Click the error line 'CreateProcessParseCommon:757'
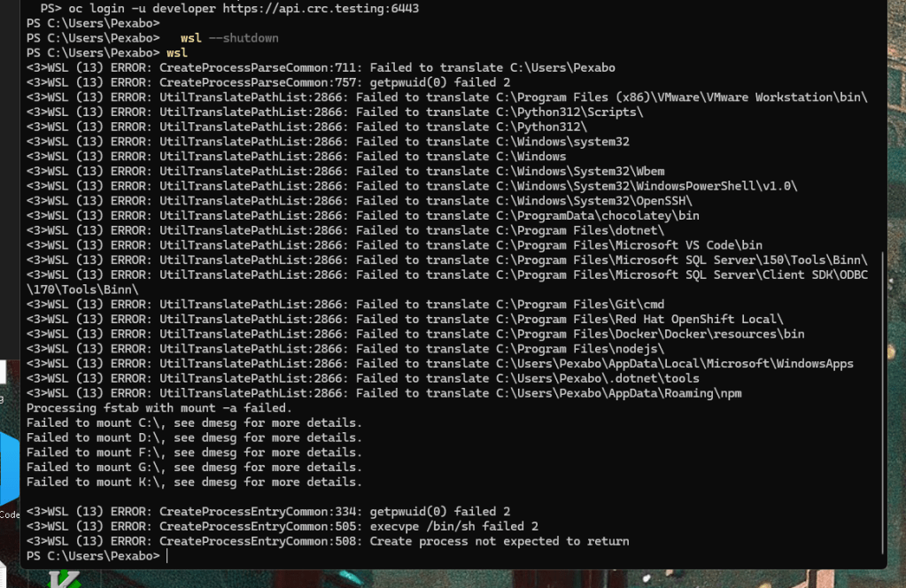The width and height of the screenshot is (906, 588). [x=268, y=82]
